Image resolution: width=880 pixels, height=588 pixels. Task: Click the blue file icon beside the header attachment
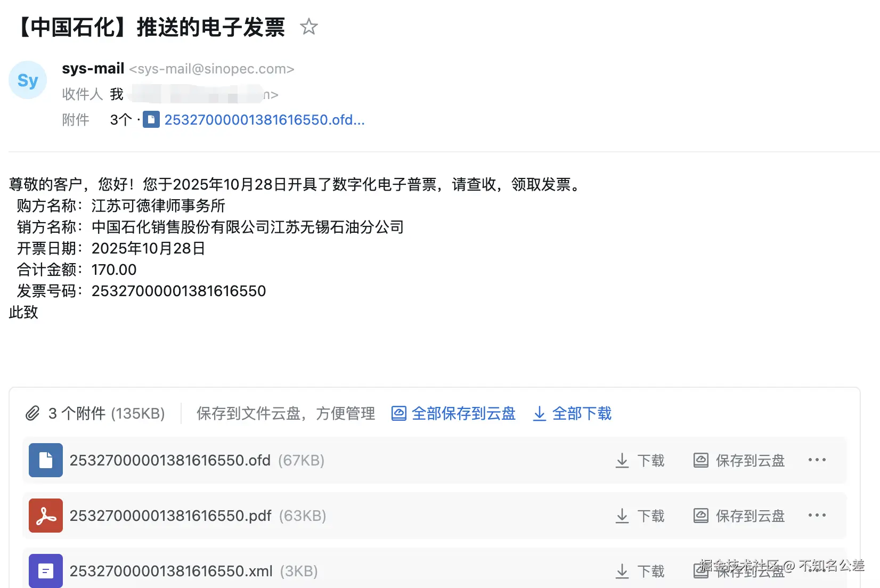point(152,119)
